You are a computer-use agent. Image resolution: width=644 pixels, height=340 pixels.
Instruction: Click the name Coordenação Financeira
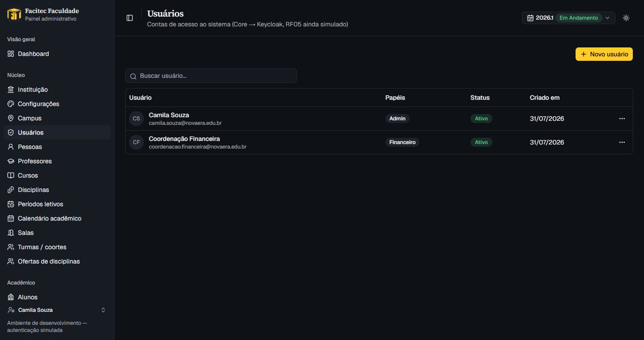184,139
